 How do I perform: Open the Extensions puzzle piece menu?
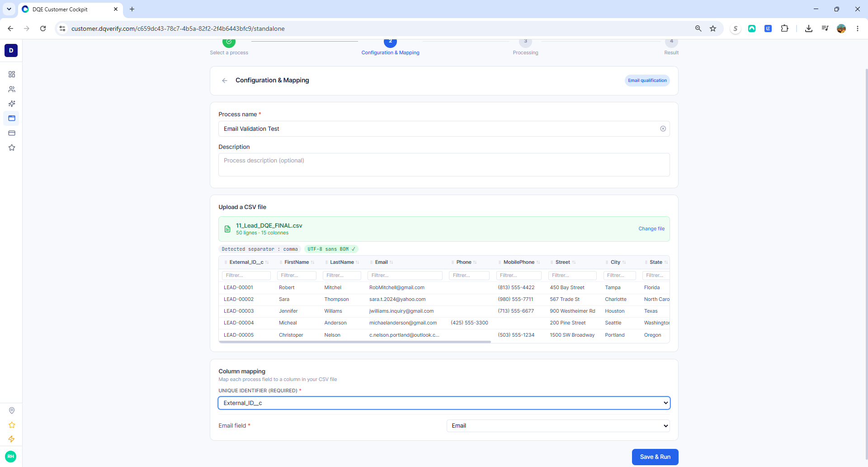point(784,29)
